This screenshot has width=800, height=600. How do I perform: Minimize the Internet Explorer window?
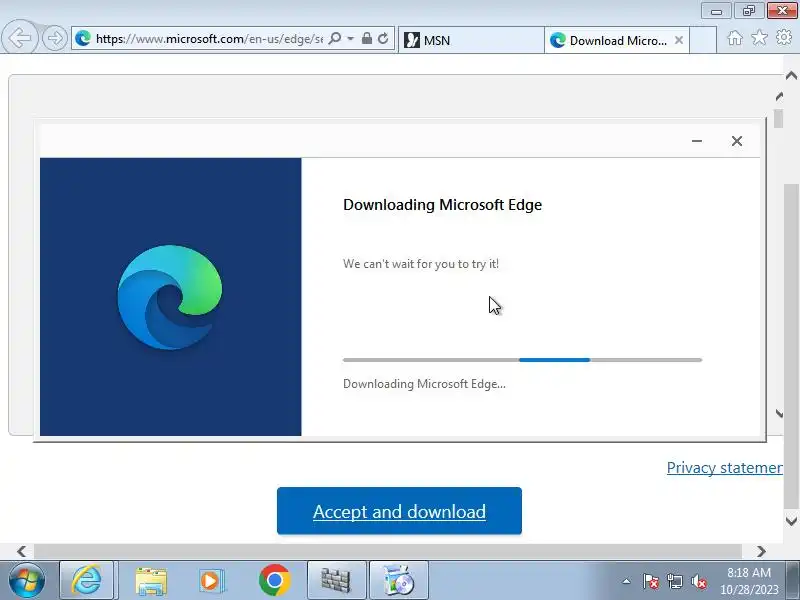click(716, 10)
